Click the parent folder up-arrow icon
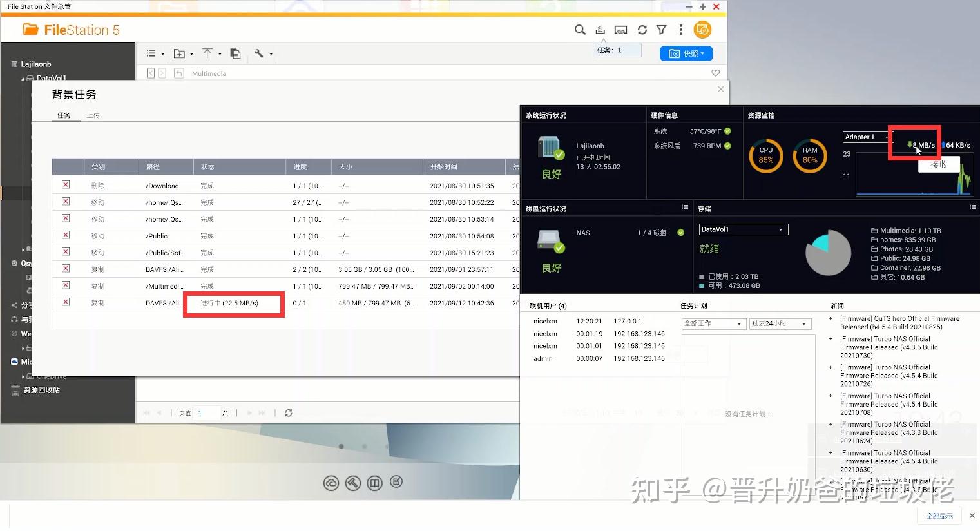Screen dimensions: 980x531 [x=179, y=73]
